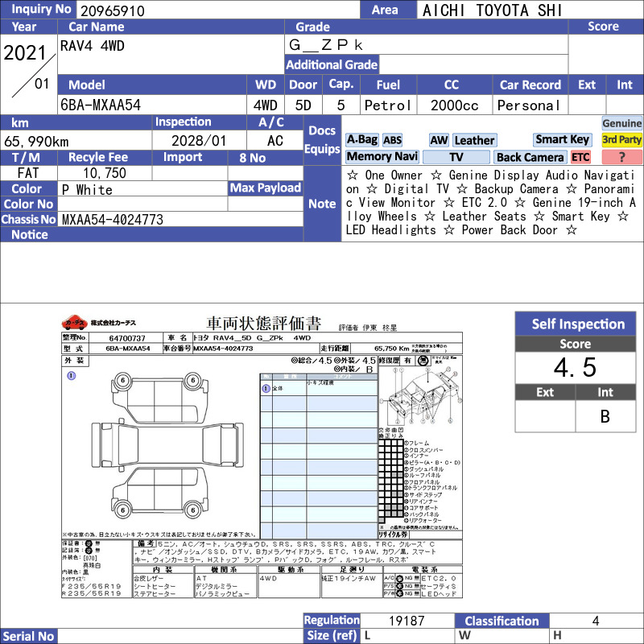Click the interior grade B in Self Inspection
The height and width of the screenshot is (644, 644).
pyautogui.click(x=605, y=416)
